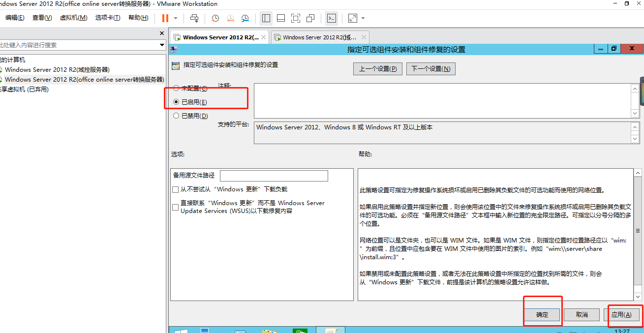Image resolution: width=644 pixels, height=333 pixels.
Task: Open the 编辑(E) menu
Action: (15, 18)
